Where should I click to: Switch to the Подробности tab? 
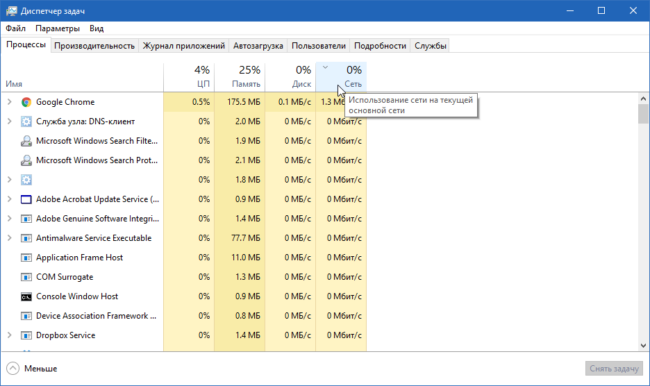[380, 46]
